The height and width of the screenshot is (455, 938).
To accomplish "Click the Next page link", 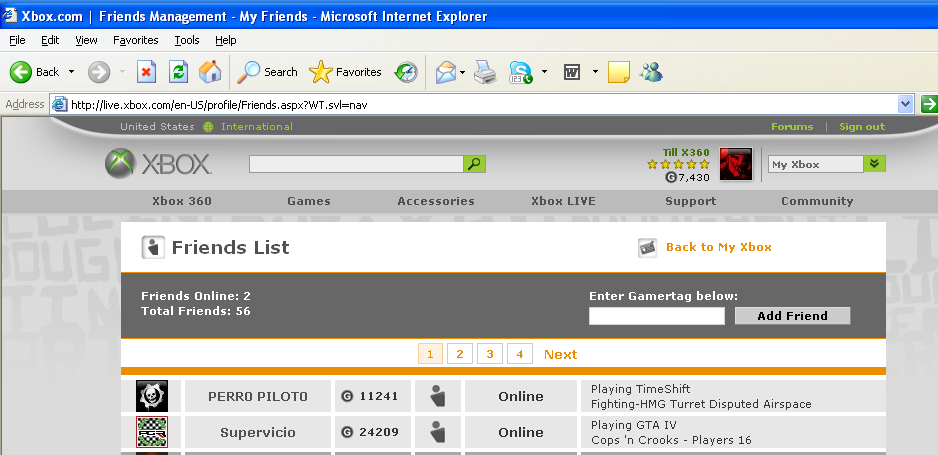I will [561, 354].
